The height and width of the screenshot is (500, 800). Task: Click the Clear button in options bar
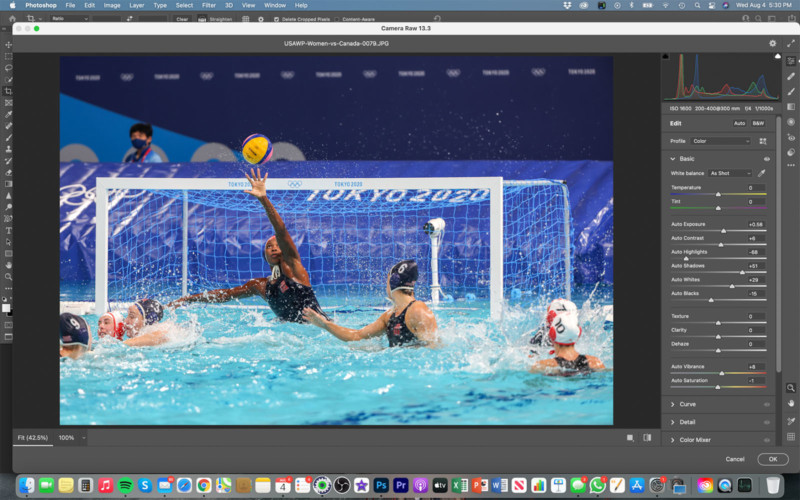click(182, 19)
